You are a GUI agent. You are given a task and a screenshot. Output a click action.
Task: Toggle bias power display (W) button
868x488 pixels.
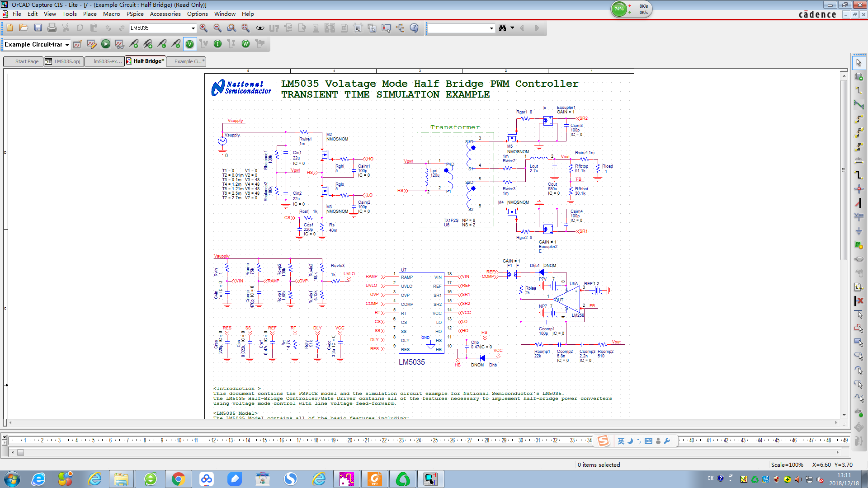245,44
